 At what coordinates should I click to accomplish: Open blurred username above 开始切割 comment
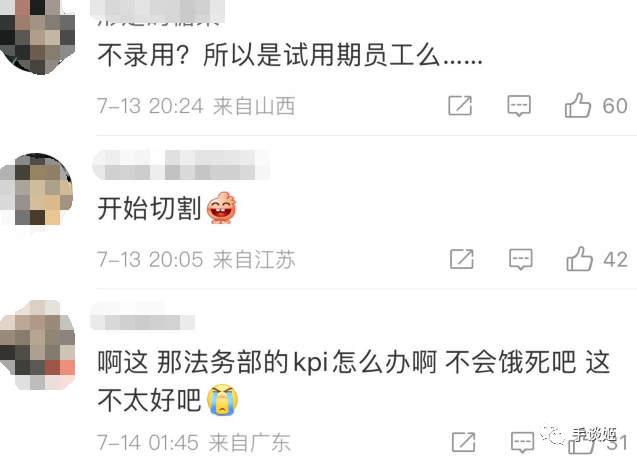181,165
